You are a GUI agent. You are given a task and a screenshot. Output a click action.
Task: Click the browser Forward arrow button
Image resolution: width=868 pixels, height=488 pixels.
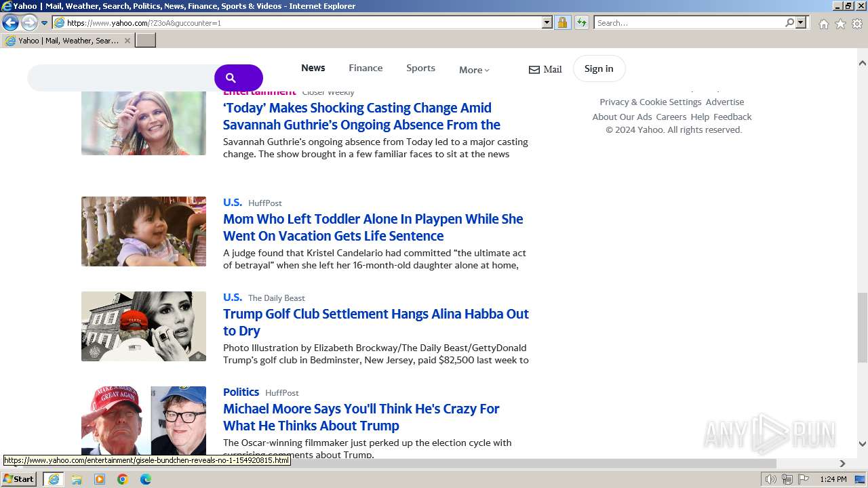tap(29, 22)
